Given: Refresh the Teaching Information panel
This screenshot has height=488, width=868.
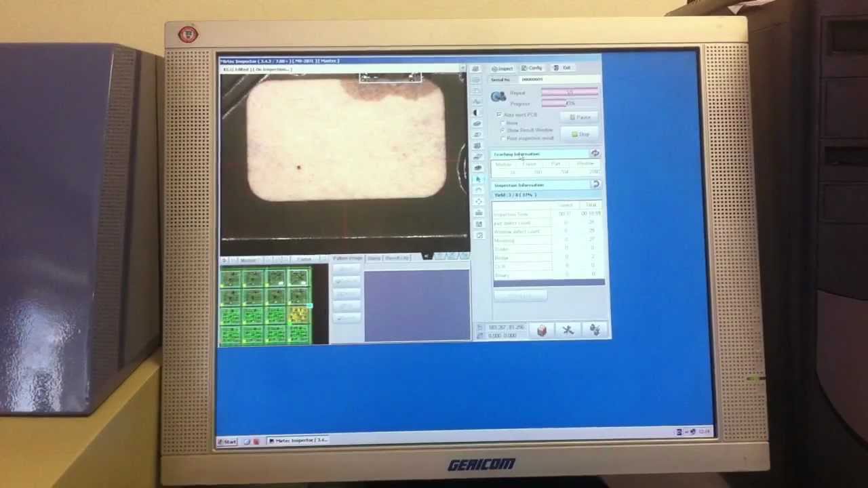Looking at the screenshot, I should point(595,154).
